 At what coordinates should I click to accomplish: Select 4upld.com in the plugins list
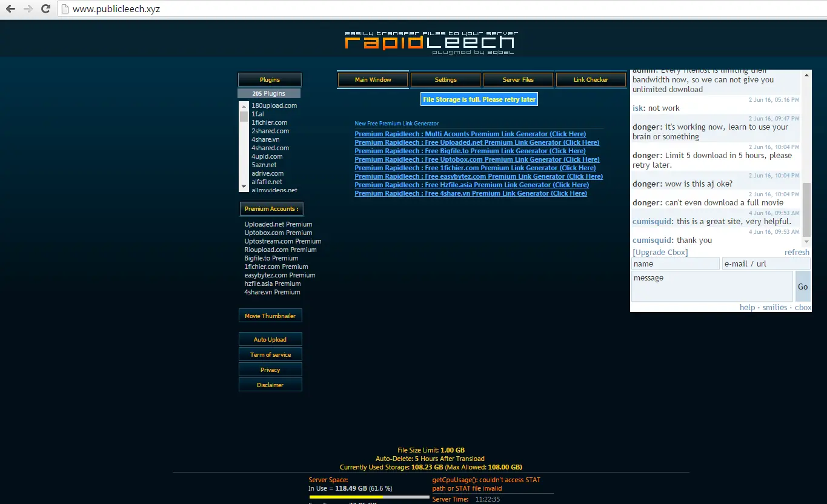click(x=267, y=156)
